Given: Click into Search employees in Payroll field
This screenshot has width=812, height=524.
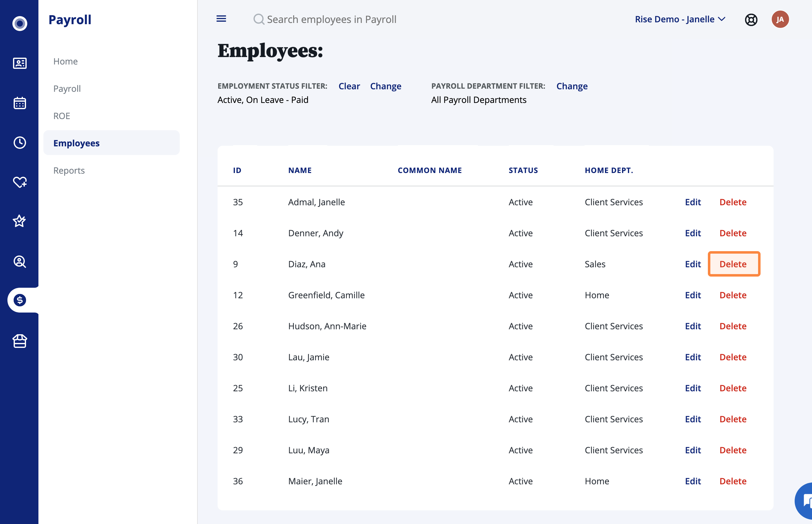Looking at the screenshot, I should coord(332,20).
